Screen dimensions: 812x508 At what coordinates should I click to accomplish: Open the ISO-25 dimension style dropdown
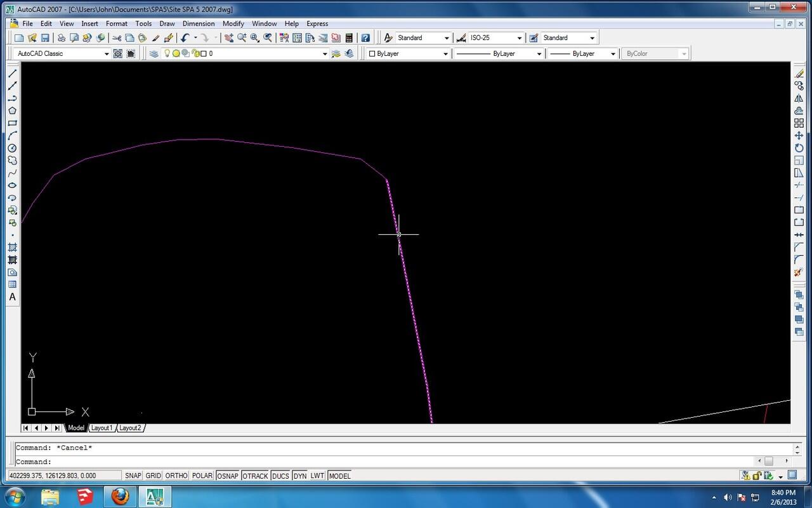point(520,38)
